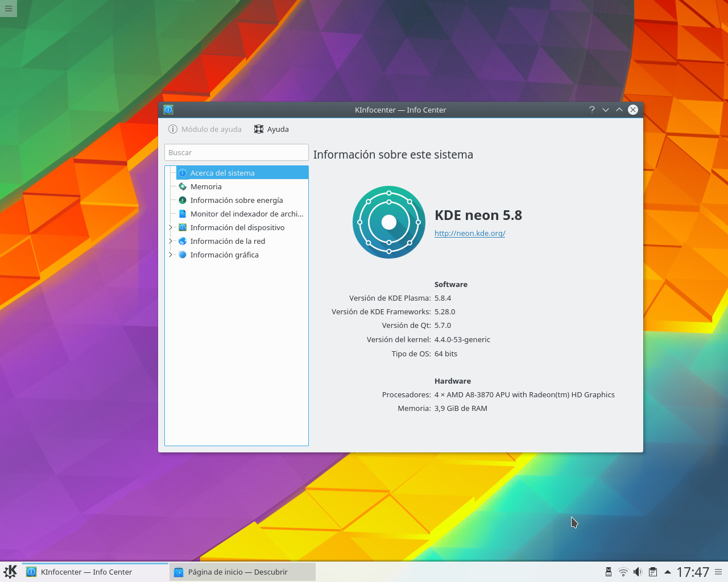The height and width of the screenshot is (582, 728).
Task: Mute audio via the speaker tray icon
Action: click(638, 572)
